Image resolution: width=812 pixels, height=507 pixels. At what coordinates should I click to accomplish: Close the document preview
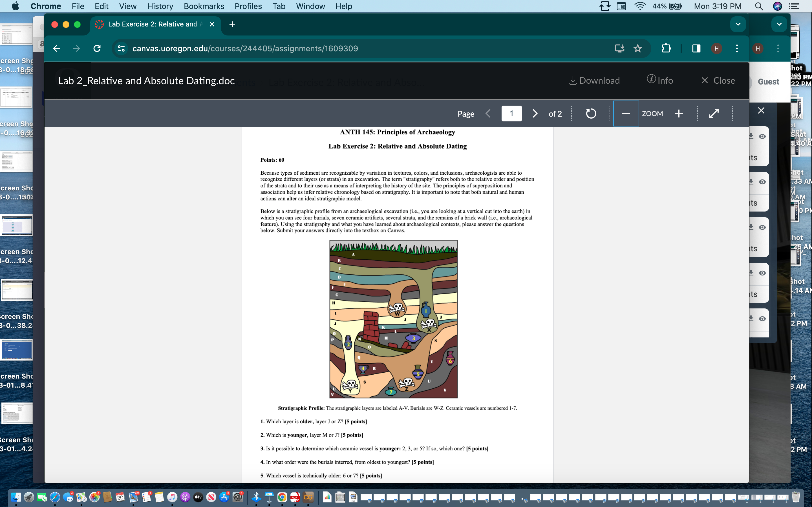click(x=718, y=81)
